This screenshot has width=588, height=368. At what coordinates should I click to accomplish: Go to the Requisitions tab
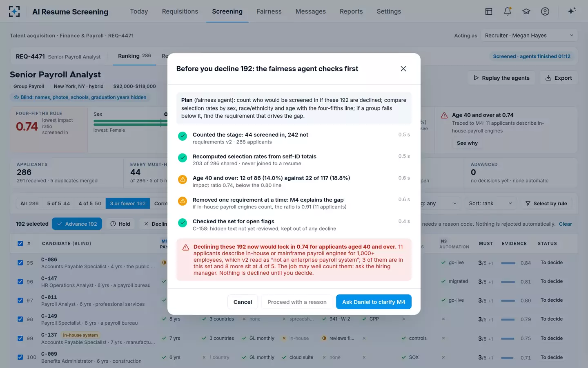pyautogui.click(x=180, y=11)
